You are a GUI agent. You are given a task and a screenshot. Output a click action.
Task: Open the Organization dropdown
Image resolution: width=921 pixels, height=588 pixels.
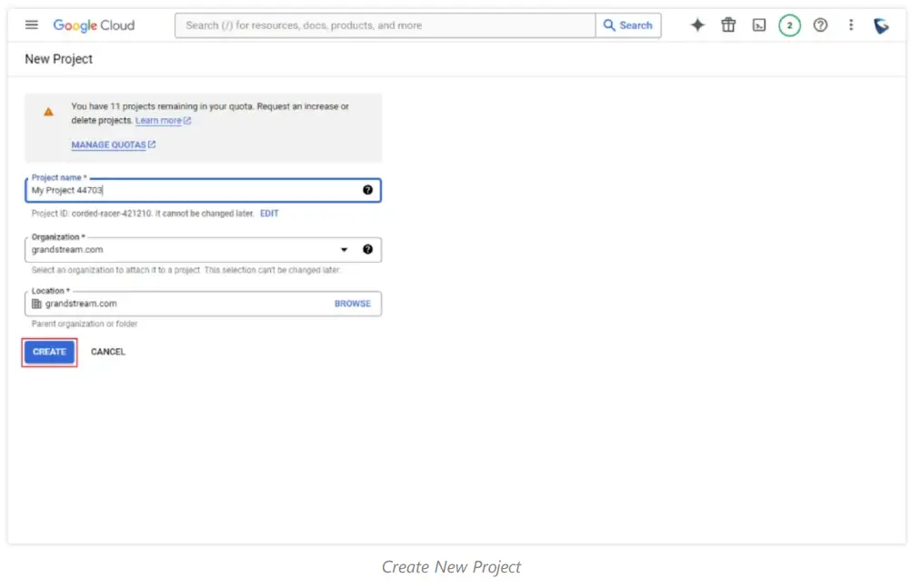pos(204,250)
